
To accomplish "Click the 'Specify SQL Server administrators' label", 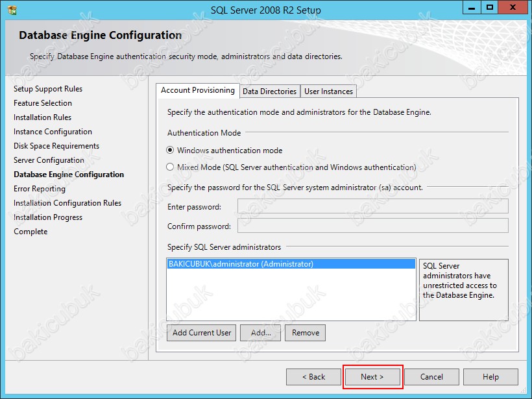I will click(x=224, y=247).
